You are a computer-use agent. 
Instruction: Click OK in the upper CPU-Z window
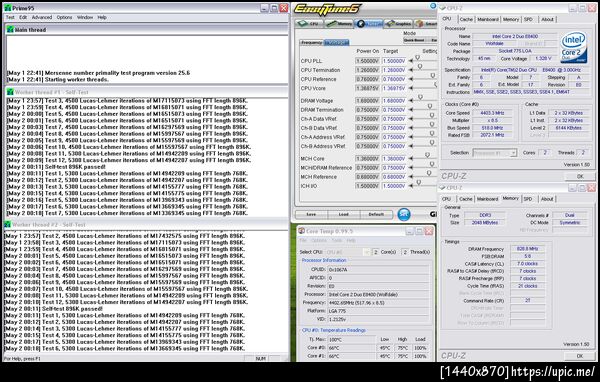click(x=580, y=176)
